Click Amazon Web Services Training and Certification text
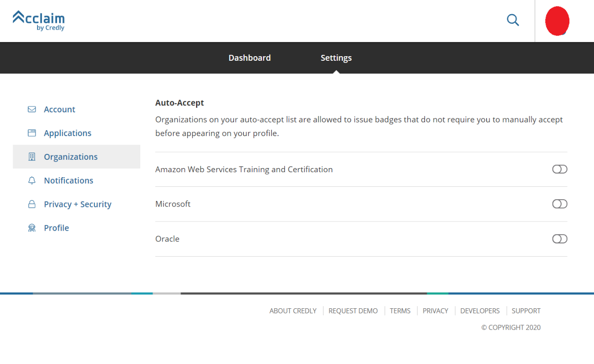Image resolution: width=594 pixels, height=364 pixels. tap(244, 169)
